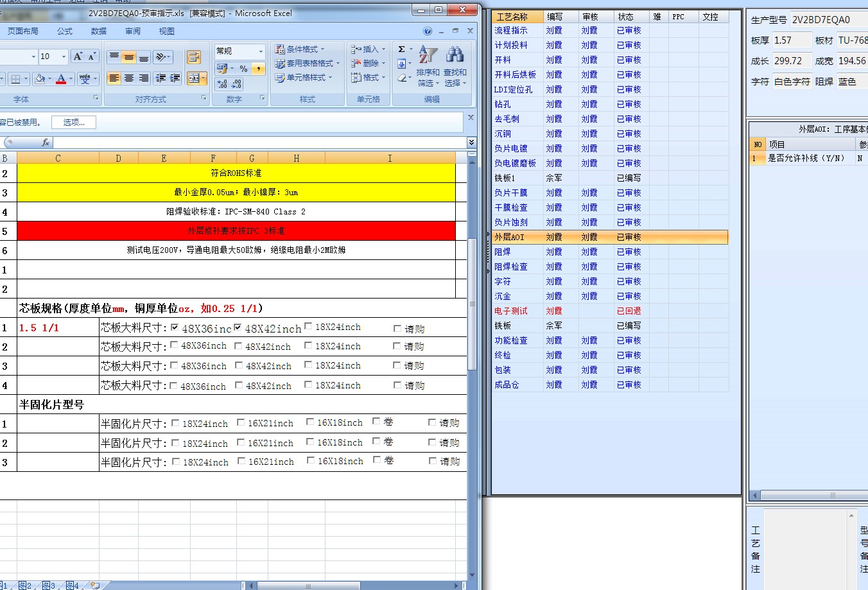Open the phonetic guide (wén) tool
This screenshot has height=590, width=868.
click(85, 79)
